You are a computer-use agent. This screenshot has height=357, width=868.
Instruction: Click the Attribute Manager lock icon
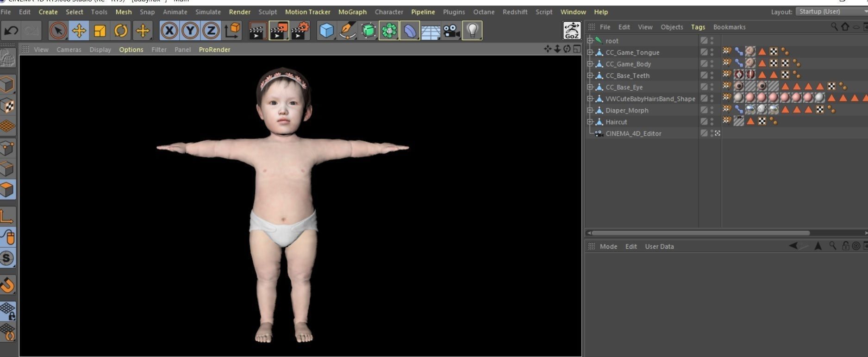pyautogui.click(x=845, y=246)
